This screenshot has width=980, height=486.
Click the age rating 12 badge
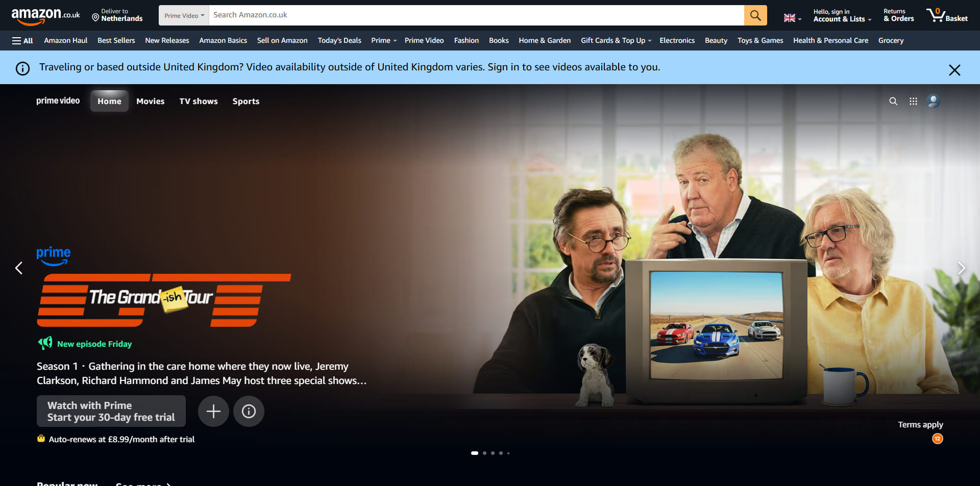point(938,439)
